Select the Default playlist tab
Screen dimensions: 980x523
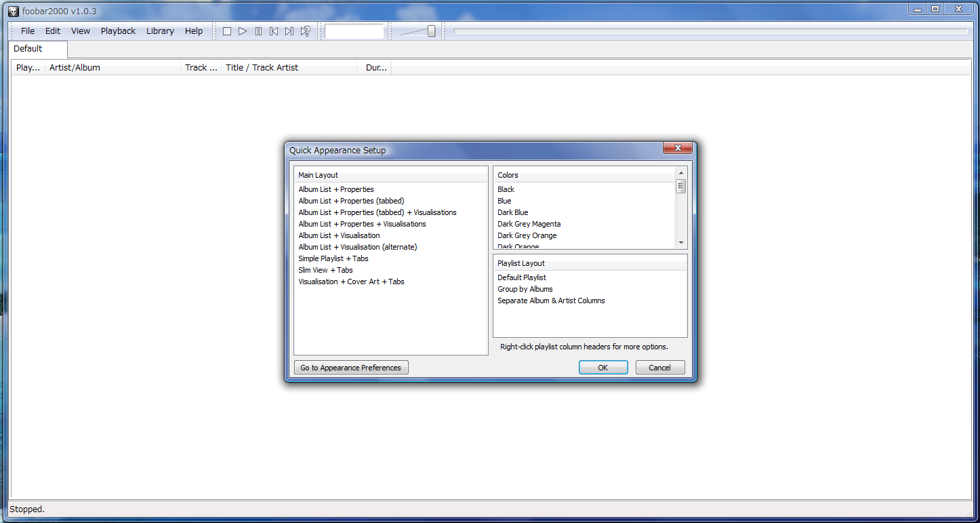point(37,49)
